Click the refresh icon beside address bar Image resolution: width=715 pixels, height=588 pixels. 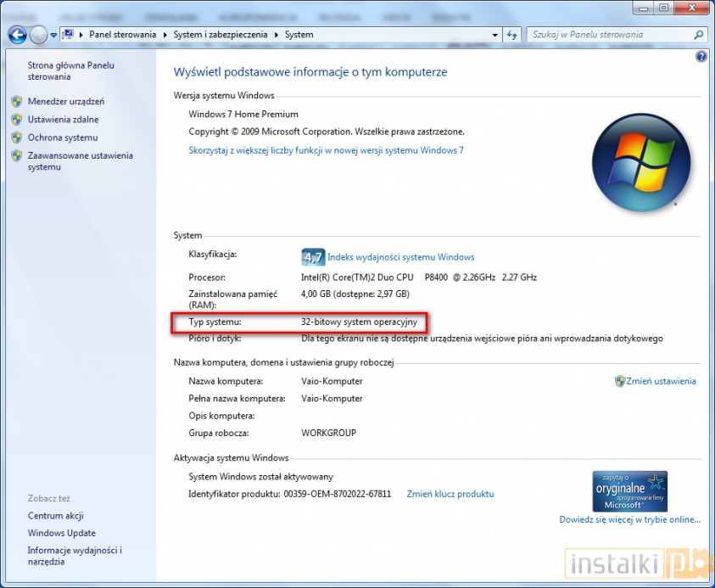point(512,35)
